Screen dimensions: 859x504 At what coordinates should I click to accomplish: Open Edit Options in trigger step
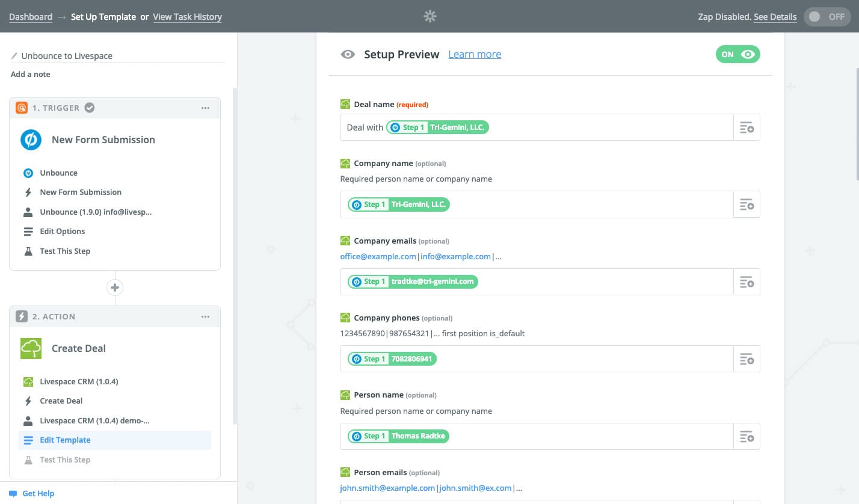115,232
